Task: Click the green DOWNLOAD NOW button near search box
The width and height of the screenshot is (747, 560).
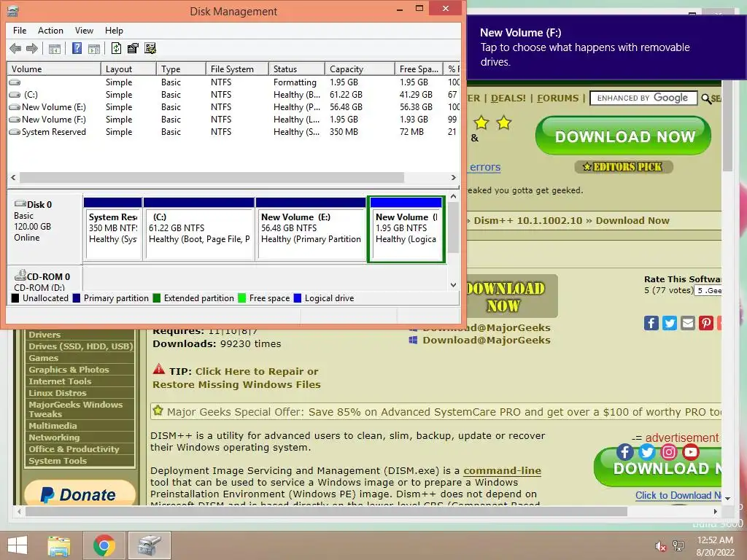Action: pos(624,136)
